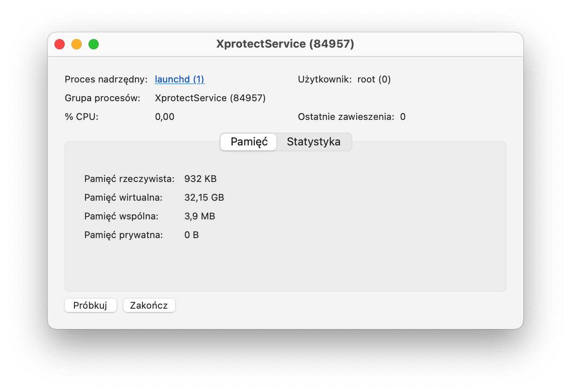Click the 0 B private memory value
The height and width of the screenshot is (392, 571).
pos(191,235)
